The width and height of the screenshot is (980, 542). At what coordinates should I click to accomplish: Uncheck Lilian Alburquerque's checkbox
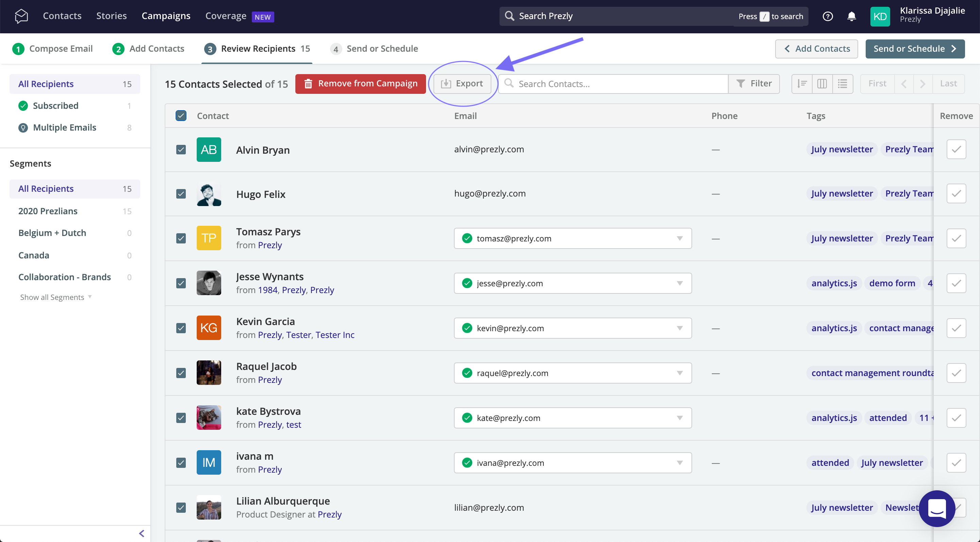(x=181, y=507)
